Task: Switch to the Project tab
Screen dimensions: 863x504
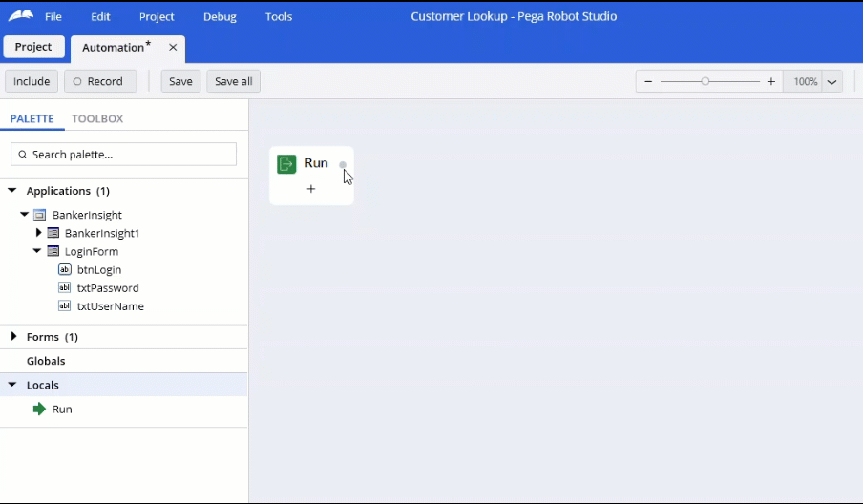Action: tap(33, 47)
